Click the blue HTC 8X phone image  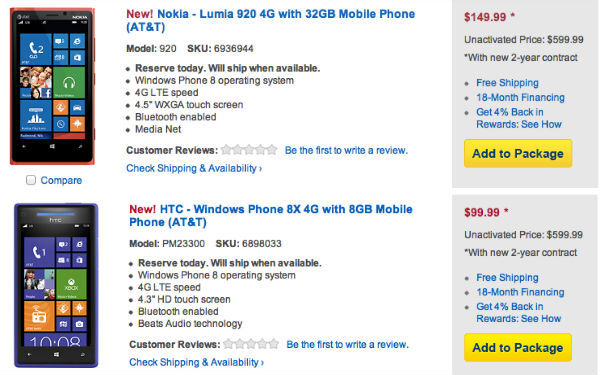click(56, 285)
